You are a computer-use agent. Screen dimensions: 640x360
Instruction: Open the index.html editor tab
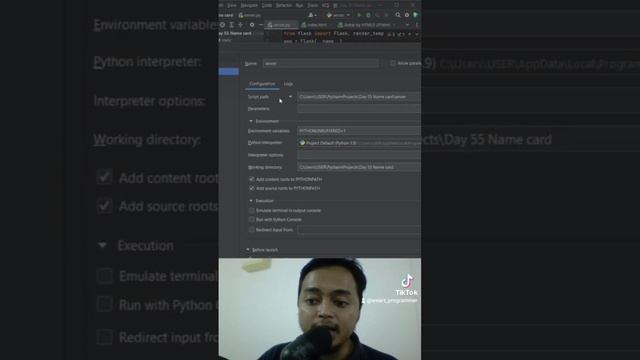click(316, 25)
